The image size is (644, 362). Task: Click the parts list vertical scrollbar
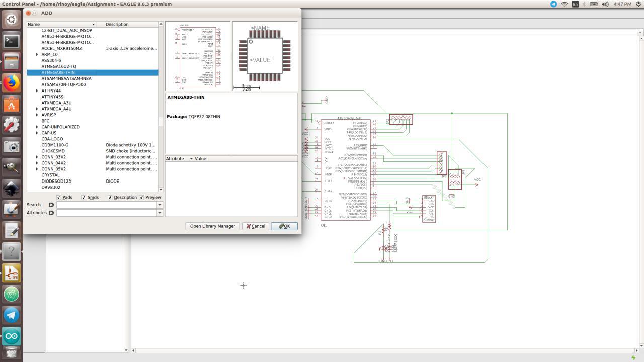click(161, 107)
